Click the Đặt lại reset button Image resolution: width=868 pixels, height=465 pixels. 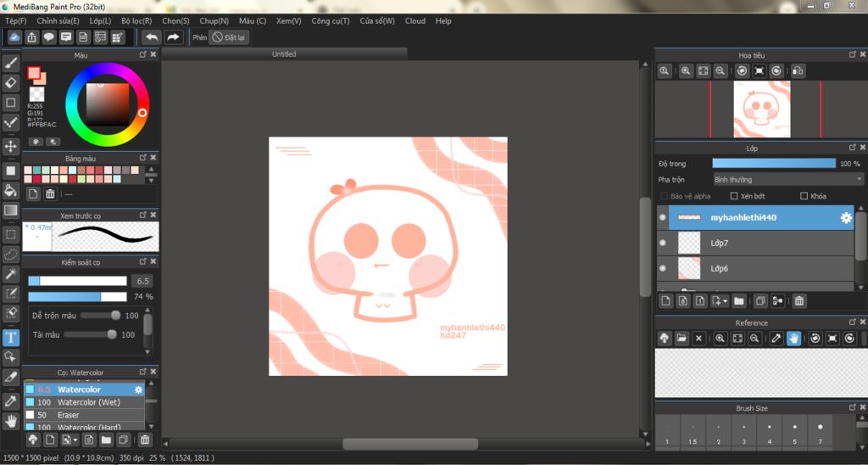[229, 37]
